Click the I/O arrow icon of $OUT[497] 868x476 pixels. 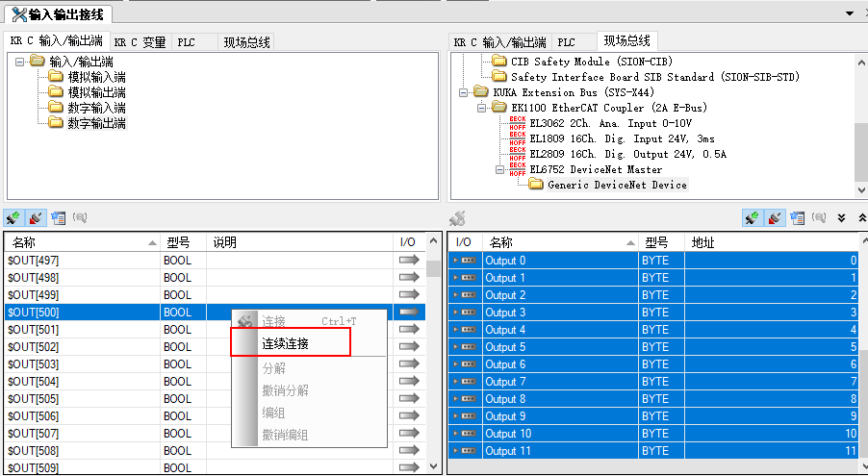coord(409,261)
